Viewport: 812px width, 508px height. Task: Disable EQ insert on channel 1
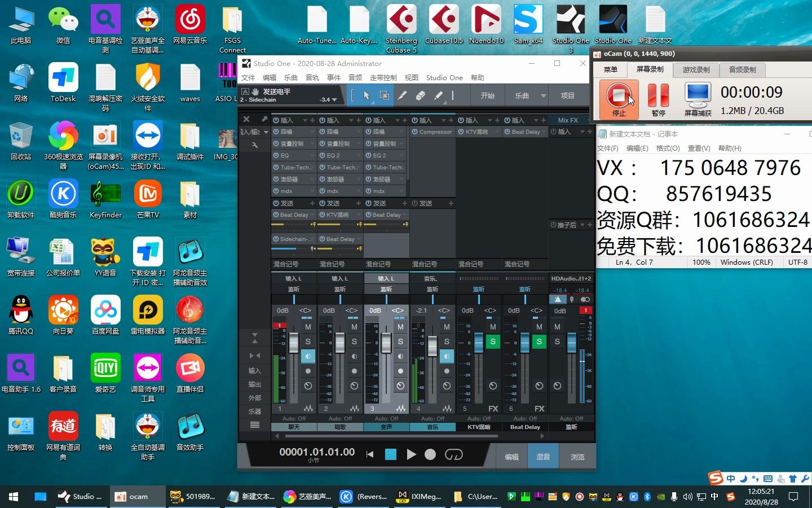pyautogui.click(x=276, y=156)
